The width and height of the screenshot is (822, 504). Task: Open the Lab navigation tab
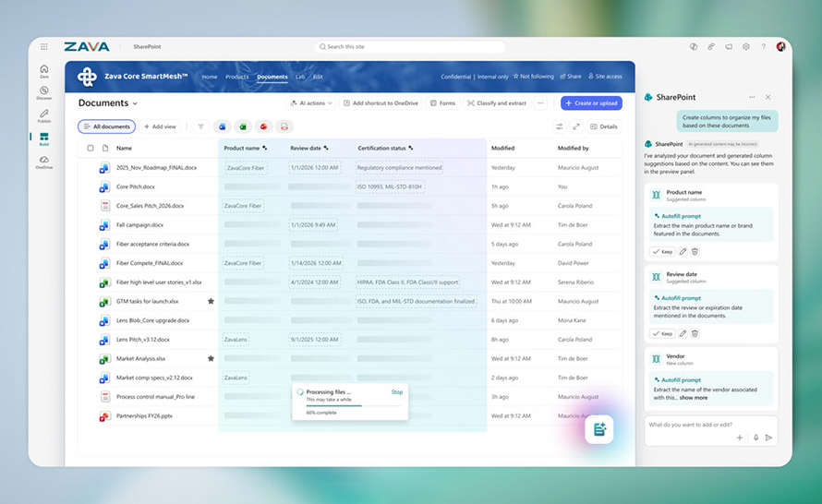tap(300, 77)
